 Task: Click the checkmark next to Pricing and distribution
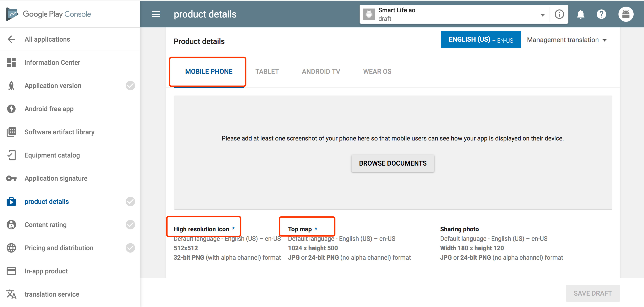tap(130, 248)
